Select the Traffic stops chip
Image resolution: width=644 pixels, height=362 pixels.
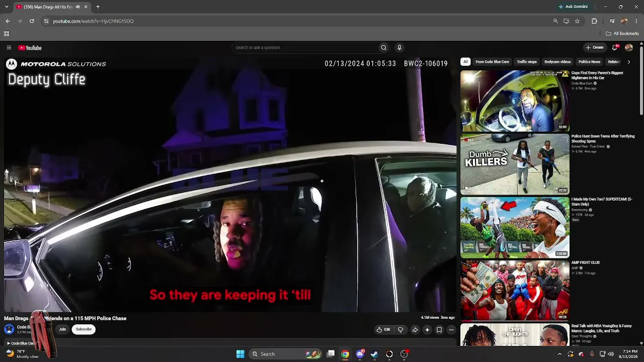click(x=527, y=62)
